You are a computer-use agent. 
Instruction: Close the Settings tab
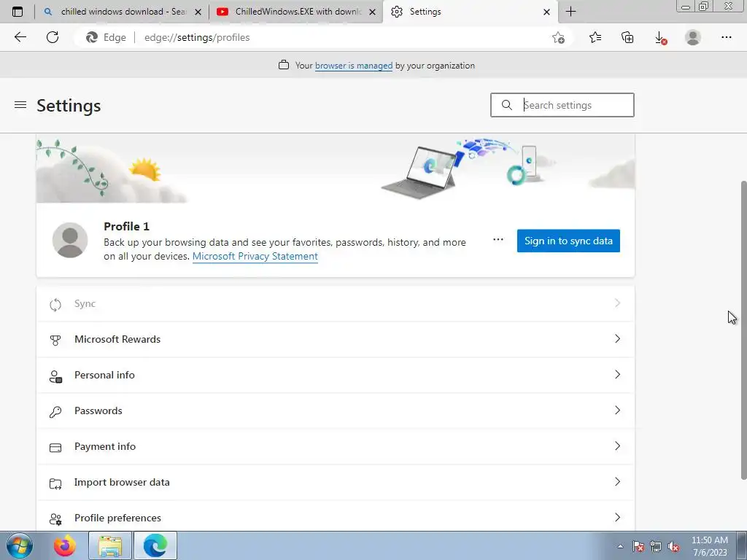pyautogui.click(x=547, y=12)
